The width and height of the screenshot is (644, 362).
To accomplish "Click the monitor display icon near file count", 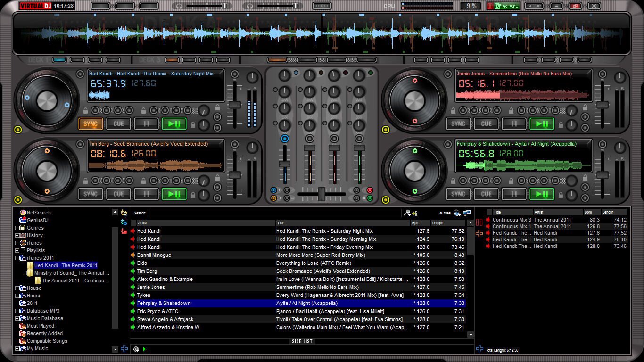I will click(467, 213).
